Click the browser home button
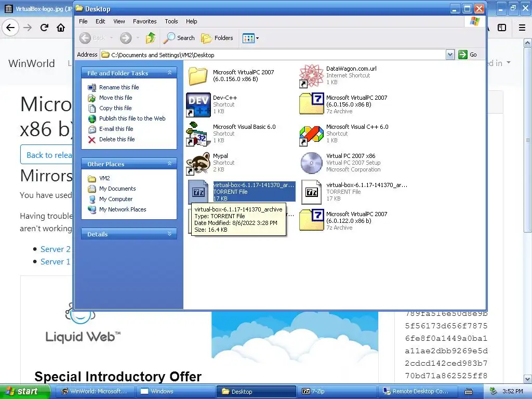532x399 pixels. tap(61, 28)
